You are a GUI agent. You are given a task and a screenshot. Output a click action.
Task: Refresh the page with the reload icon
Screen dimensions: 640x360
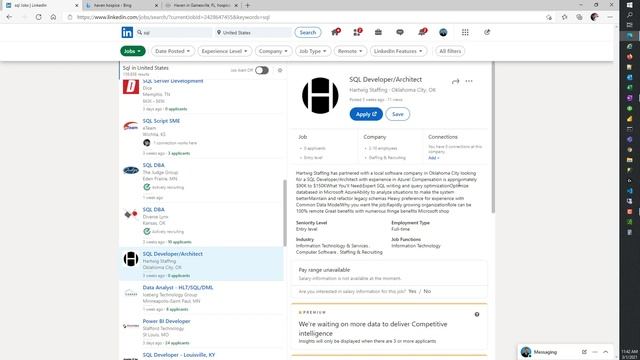point(38,17)
